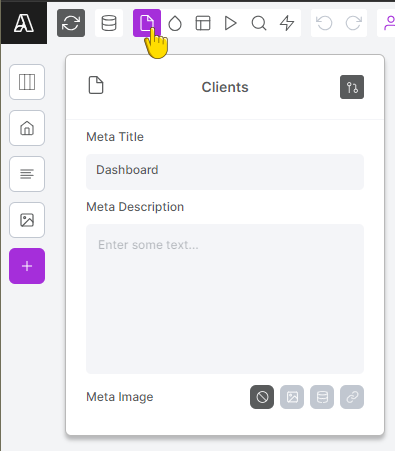Image resolution: width=395 pixels, height=451 pixels.
Task: Click the dark branch icon next to Clients
Action: pyautogui.click(x=352, y=87)
